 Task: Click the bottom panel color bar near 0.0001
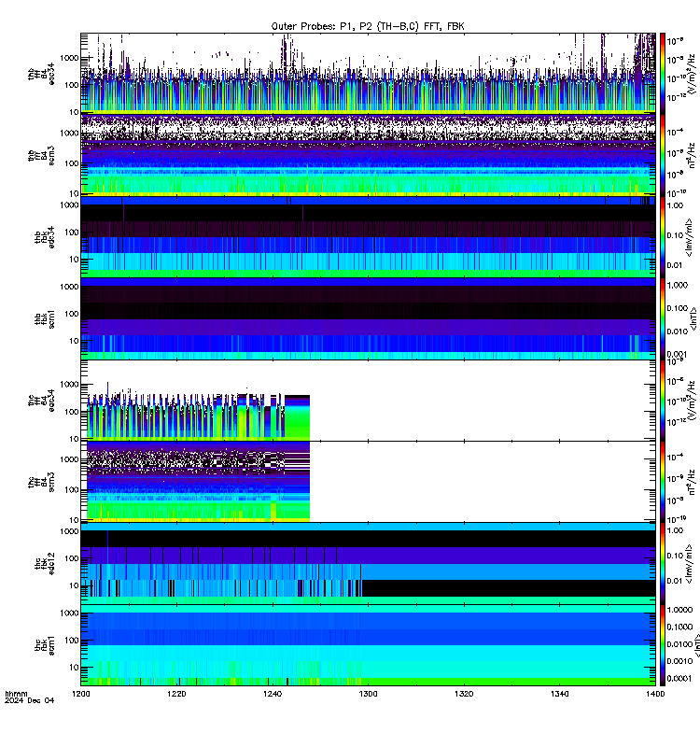click(x=662, y=679)
